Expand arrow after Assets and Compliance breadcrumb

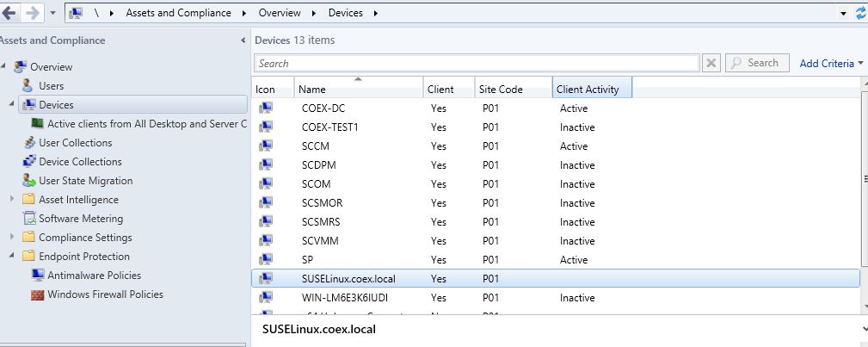244,13
